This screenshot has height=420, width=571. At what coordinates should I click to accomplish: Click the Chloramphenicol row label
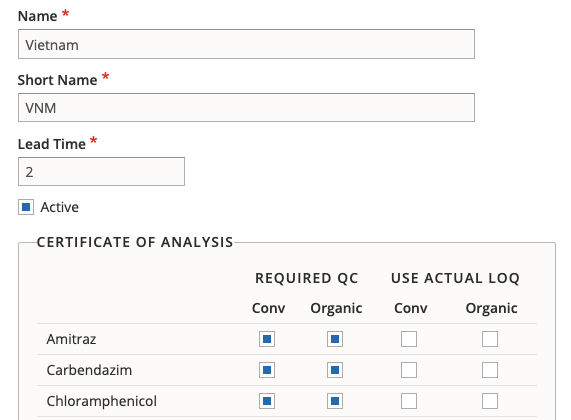[102, 401]
